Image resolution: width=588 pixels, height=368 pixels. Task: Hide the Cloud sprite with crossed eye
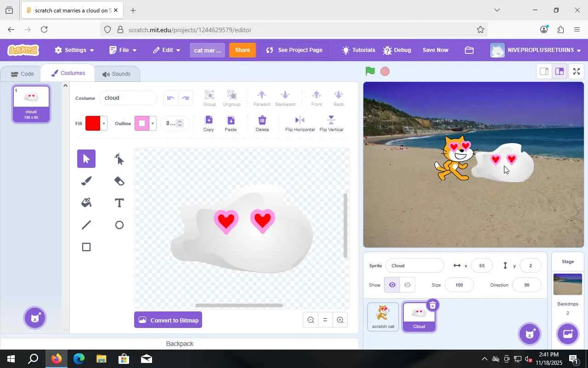(x=407, y=285)
